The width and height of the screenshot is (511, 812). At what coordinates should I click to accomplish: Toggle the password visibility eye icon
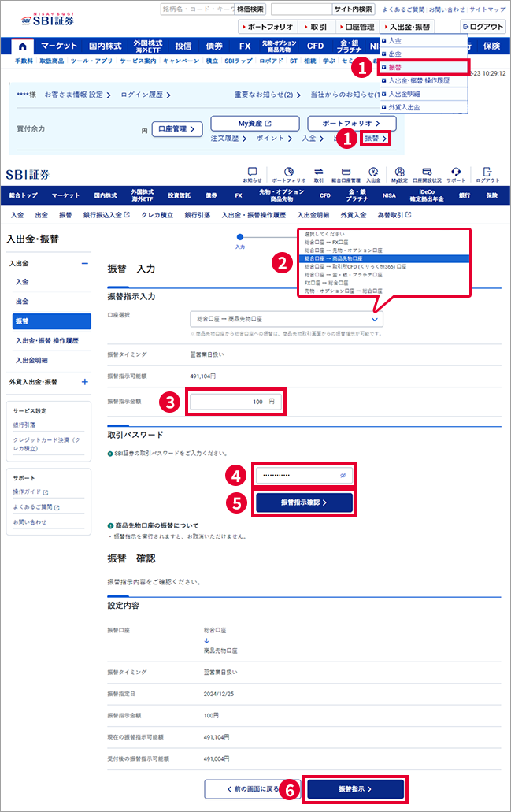click(x=343, y=476)
